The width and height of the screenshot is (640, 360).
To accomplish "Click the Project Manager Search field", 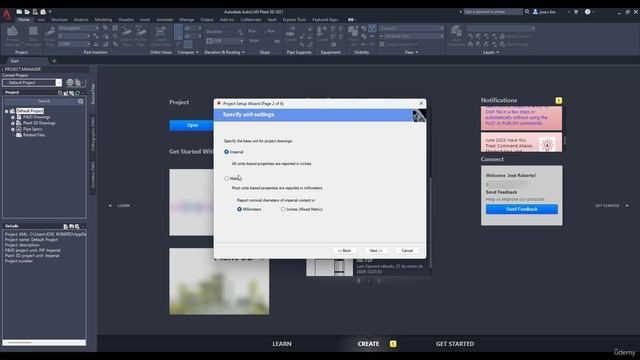I will point(44,101).
